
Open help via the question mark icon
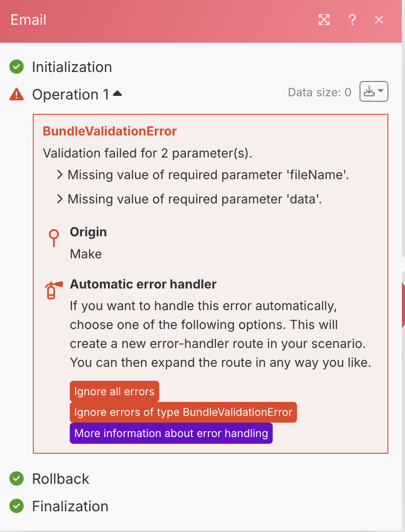[352, 20]
